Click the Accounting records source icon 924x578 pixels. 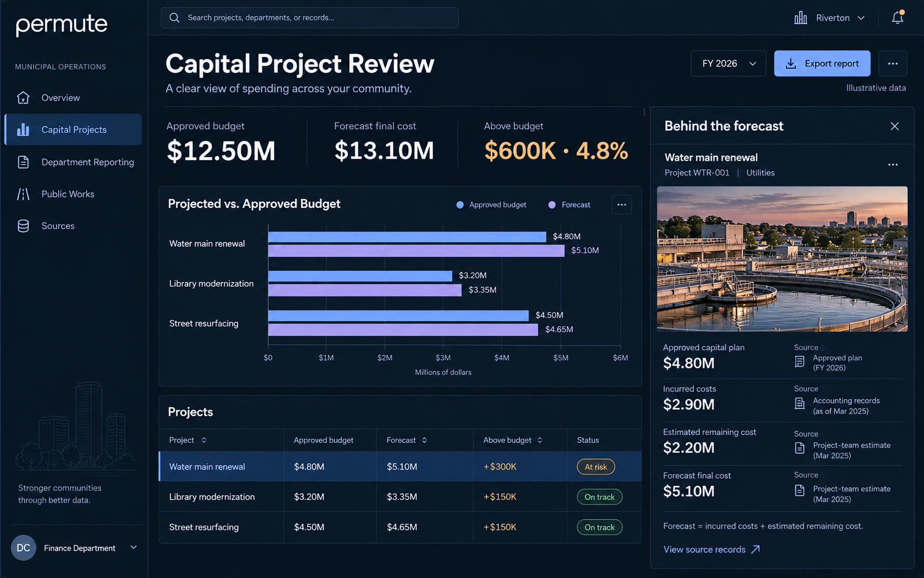(x=800, y=403)
